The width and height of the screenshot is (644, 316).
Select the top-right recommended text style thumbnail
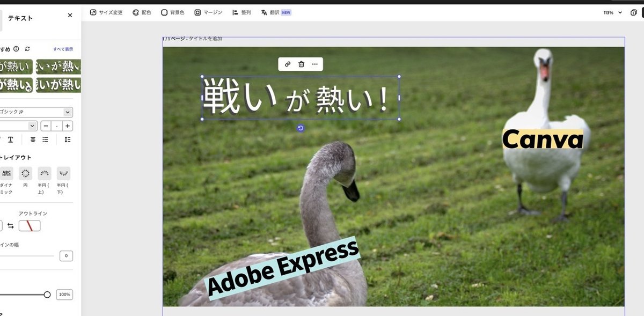pos(58,67)
